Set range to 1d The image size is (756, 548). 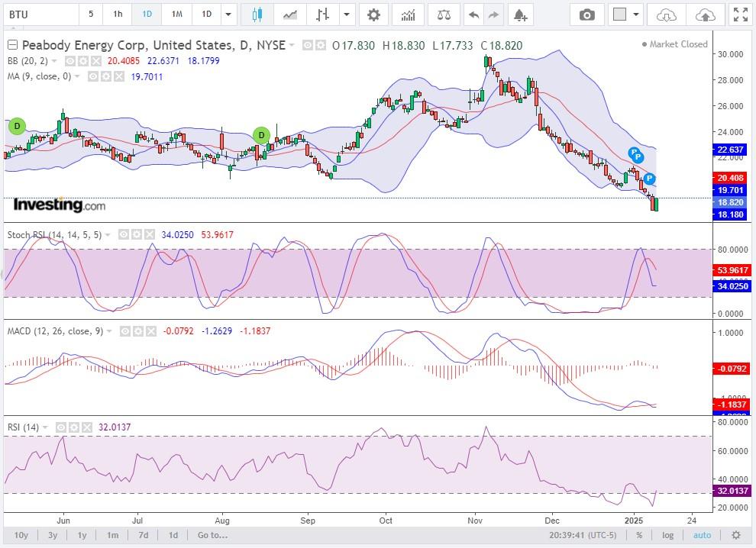point(173,535)
